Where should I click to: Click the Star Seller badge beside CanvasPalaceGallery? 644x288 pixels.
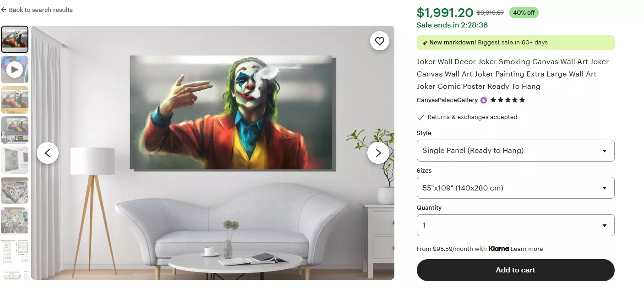(484, 100)
